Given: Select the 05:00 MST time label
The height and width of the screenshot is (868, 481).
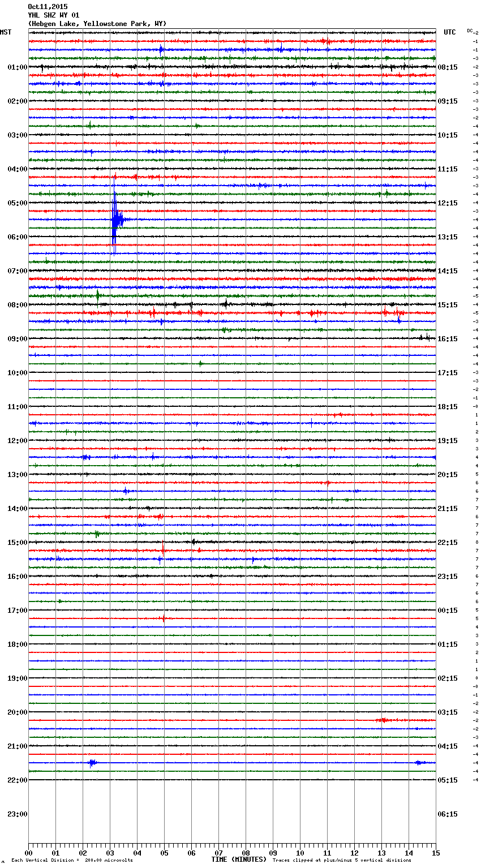Looking at the screenshot, I should click(18, 203).
